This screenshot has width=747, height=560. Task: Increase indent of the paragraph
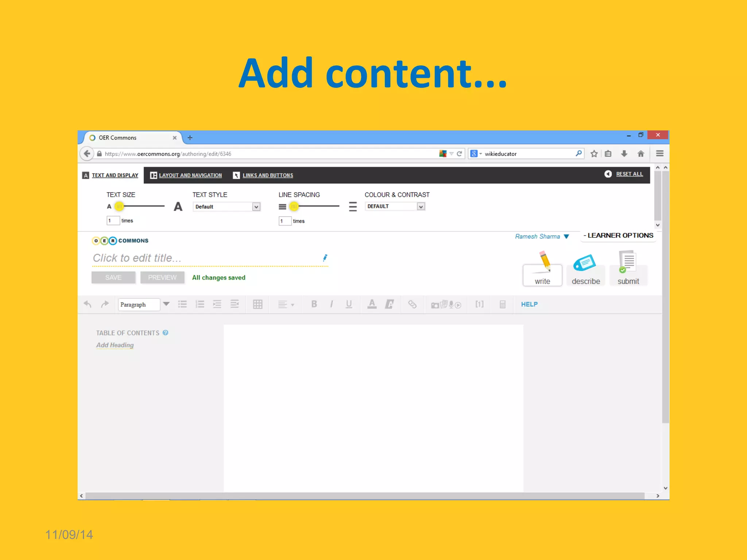[217, 304]
